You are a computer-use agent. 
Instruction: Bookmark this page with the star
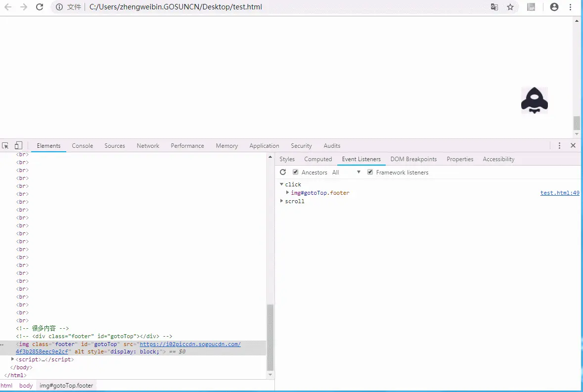(x=510, y=7)
